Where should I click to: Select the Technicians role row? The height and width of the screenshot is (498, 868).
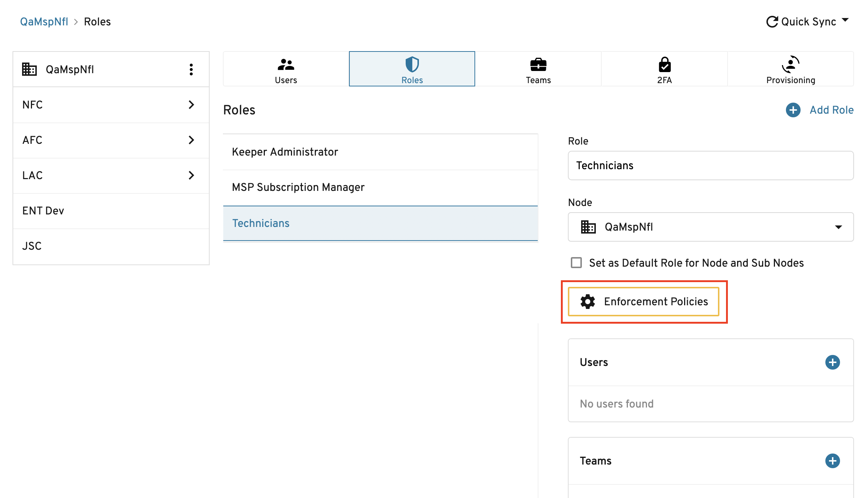(380, 223)
